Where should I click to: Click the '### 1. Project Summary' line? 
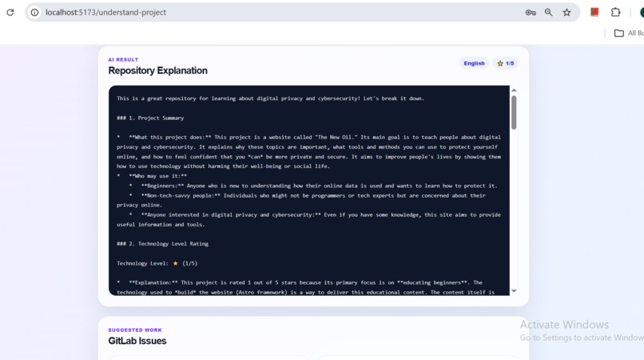point(150,118)
